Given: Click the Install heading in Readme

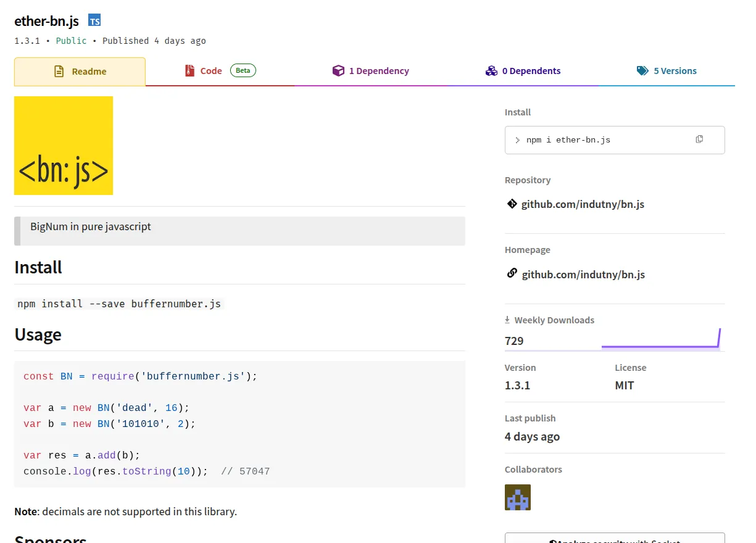Looking at the screenshot, I should [38, 267].
